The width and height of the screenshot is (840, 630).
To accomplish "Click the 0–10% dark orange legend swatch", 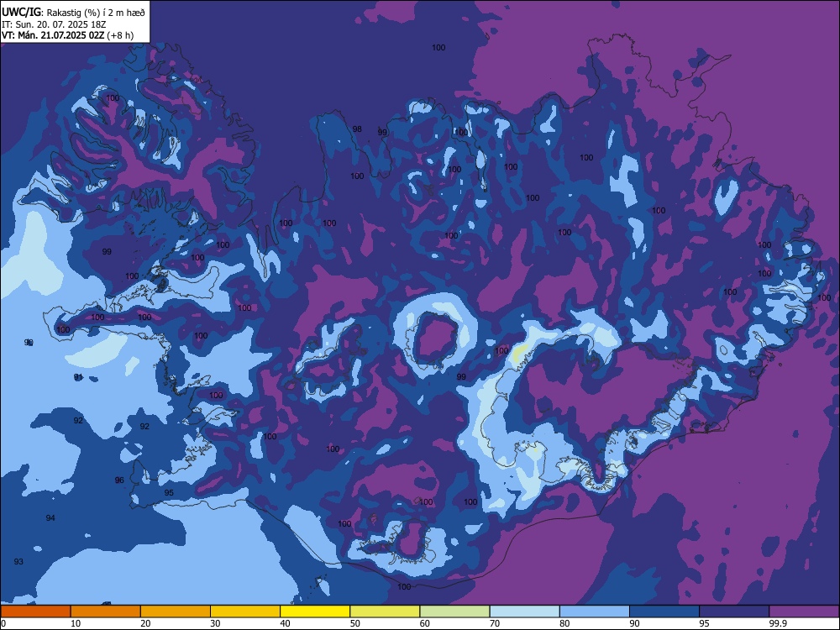I will (x=35, y=612).
